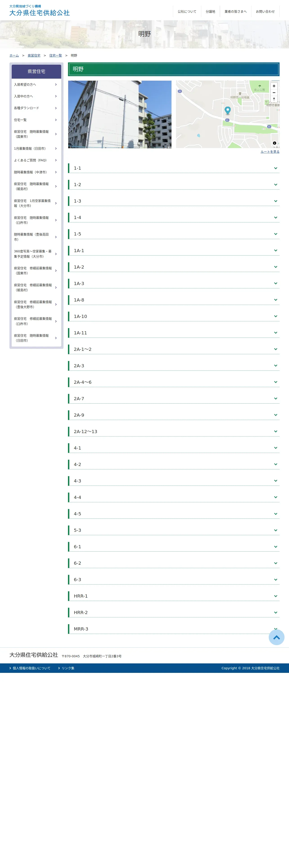Screen dimensions: 289x868
Task: Go to 県営住宅 breadcrumb link
Action: (x=34, y=56)
